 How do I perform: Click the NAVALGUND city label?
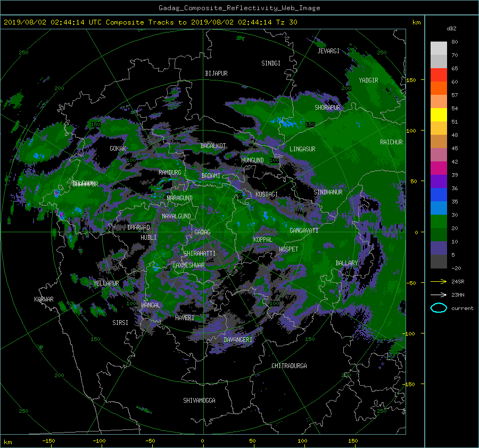(x=176, y=216)
